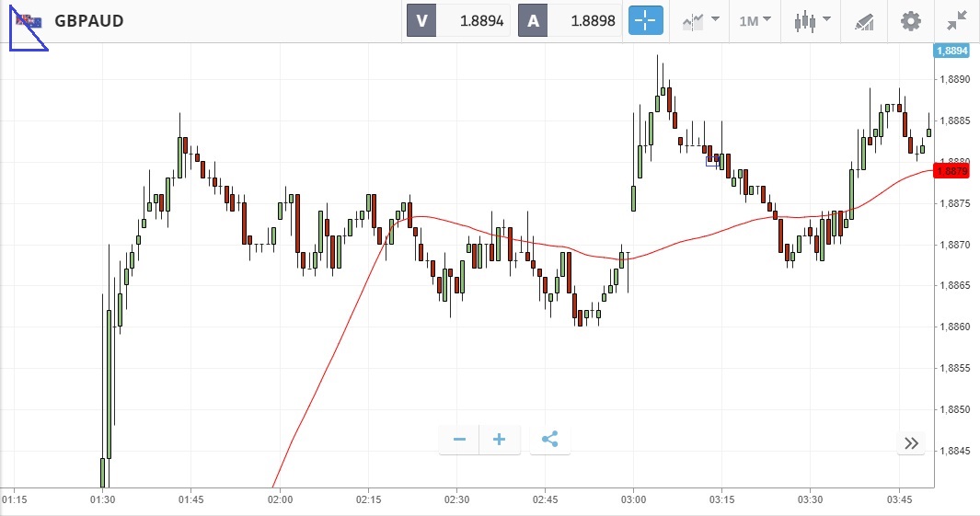Screen dimensions: 980x516
Task: Select the GBPAUD instrument name
Action: point(88,20)
